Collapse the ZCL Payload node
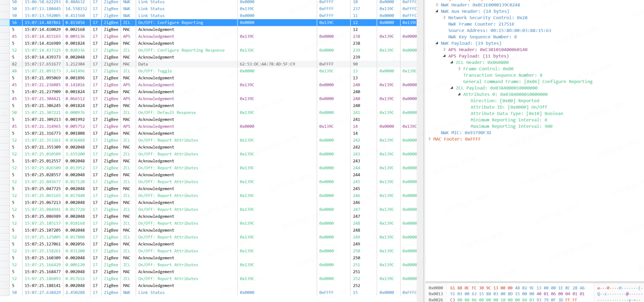644x302 pixels. click(452, 88)
